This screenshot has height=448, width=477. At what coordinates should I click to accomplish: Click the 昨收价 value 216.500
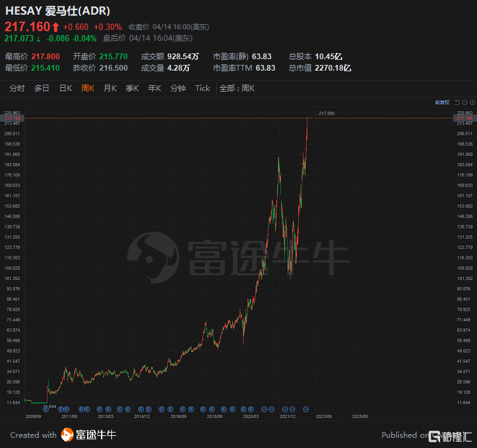113,68
